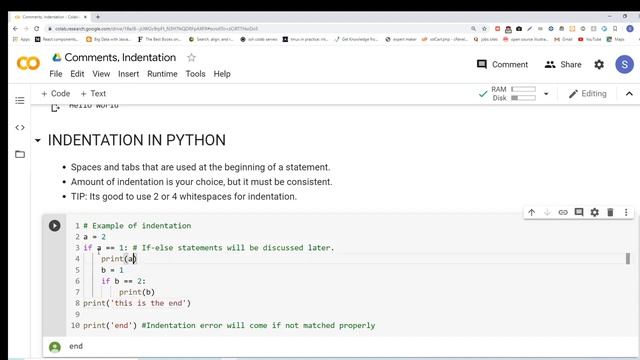Image resolution: width=640 pixels, height=360 pixels.
Task: Click 'Spaces and tabs' bullet text
Action: [x=200, y=167]
